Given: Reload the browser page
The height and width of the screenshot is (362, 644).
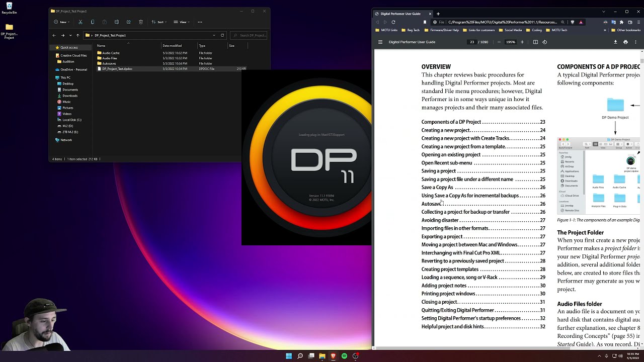Looking at the screenshot, I should pyautogui.click(x=393, y=22).
